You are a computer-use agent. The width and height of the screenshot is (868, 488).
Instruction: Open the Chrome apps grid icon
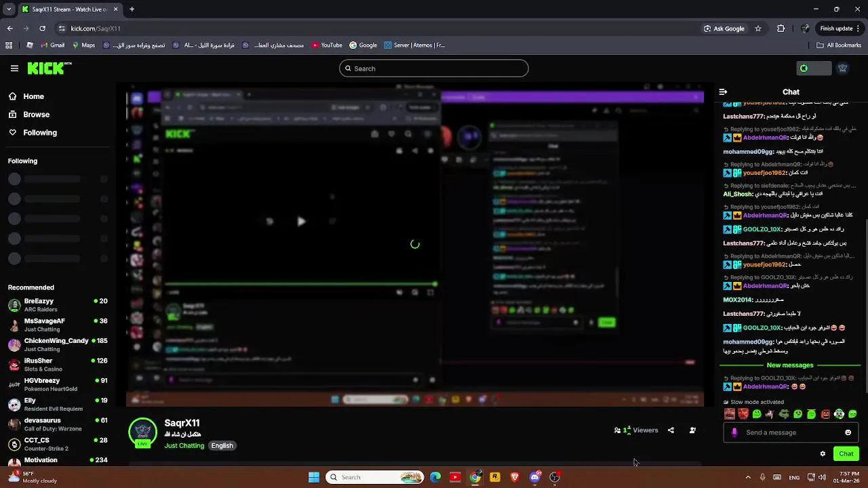click(x=9, y=45)
